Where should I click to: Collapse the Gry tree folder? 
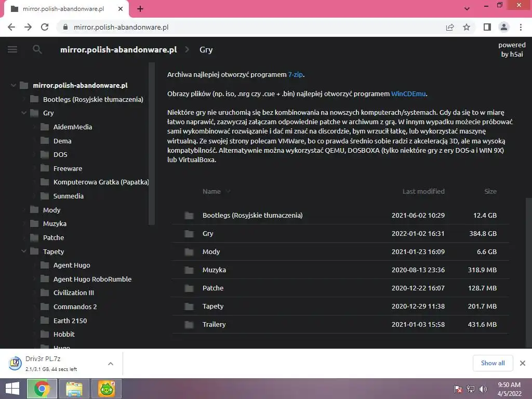pos(24,113)
